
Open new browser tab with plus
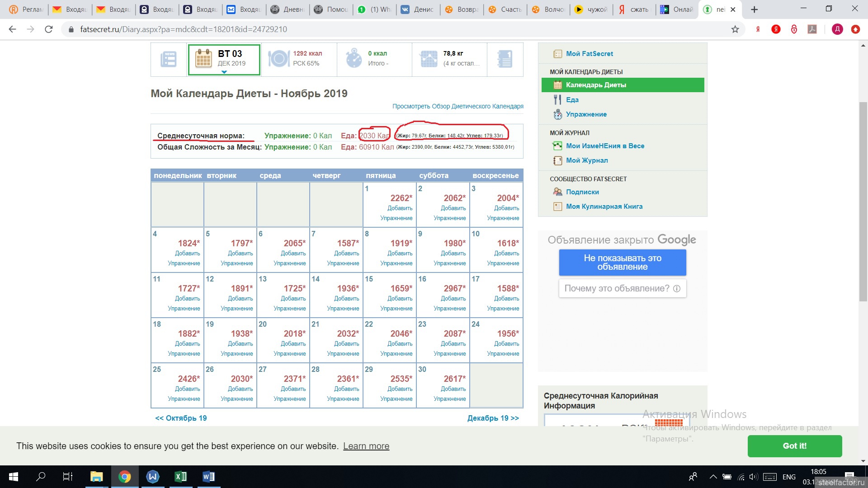click(x=754, y=9)
